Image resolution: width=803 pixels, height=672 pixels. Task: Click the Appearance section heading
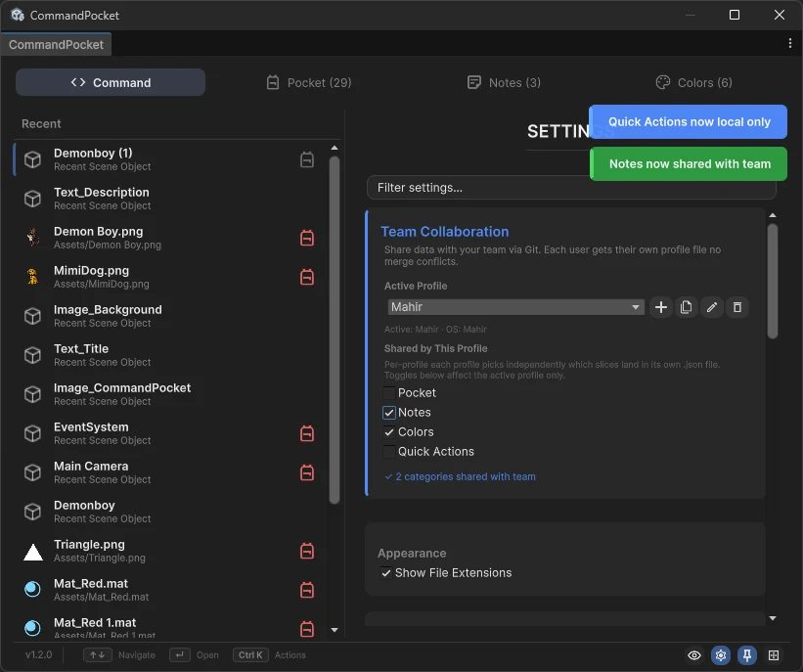(412, 554)
